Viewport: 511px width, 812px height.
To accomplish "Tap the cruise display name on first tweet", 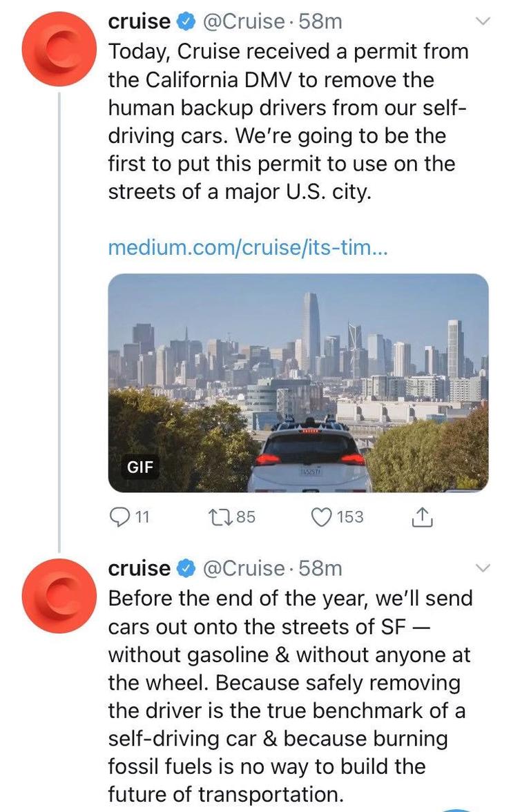I will [139, 21].
